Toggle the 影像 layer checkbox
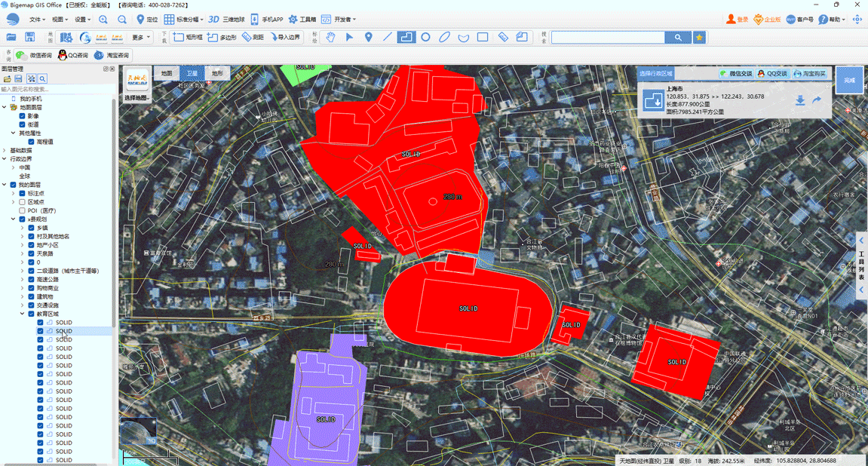Screen dimensions: 868x466 click(x=22, y=116)
